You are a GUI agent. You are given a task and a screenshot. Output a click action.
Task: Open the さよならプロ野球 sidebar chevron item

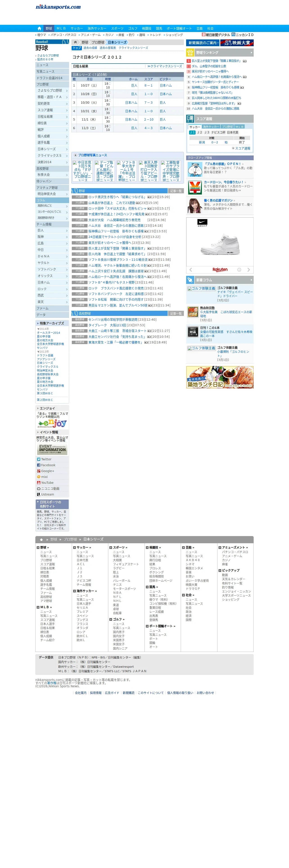(52, 91)
